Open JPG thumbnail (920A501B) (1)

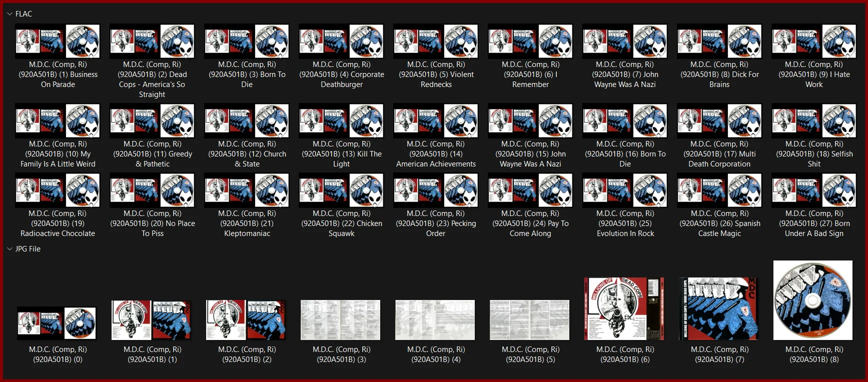coord(152,320)
